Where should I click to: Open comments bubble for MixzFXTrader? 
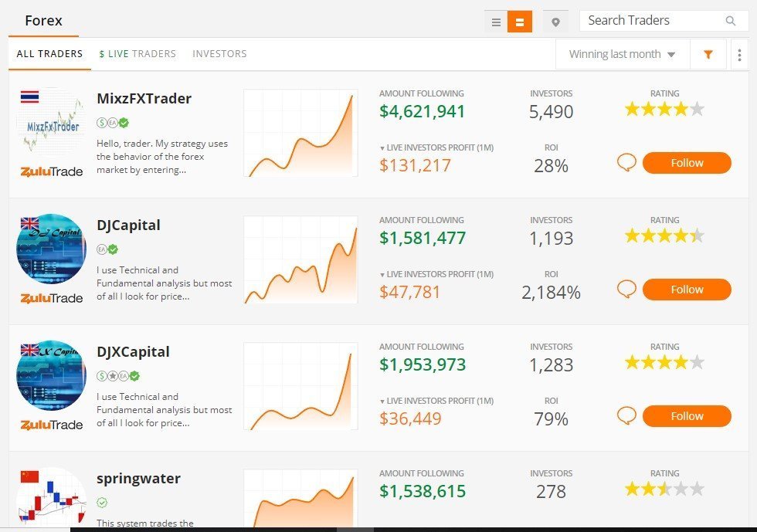(626, 163)
